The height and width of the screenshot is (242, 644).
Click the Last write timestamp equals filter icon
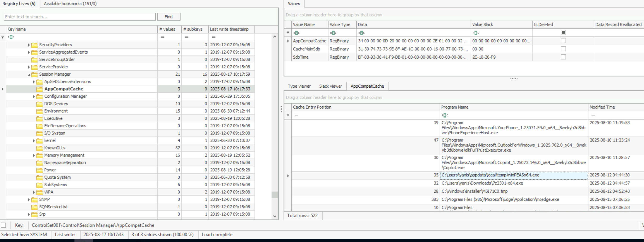click(213, 37)
